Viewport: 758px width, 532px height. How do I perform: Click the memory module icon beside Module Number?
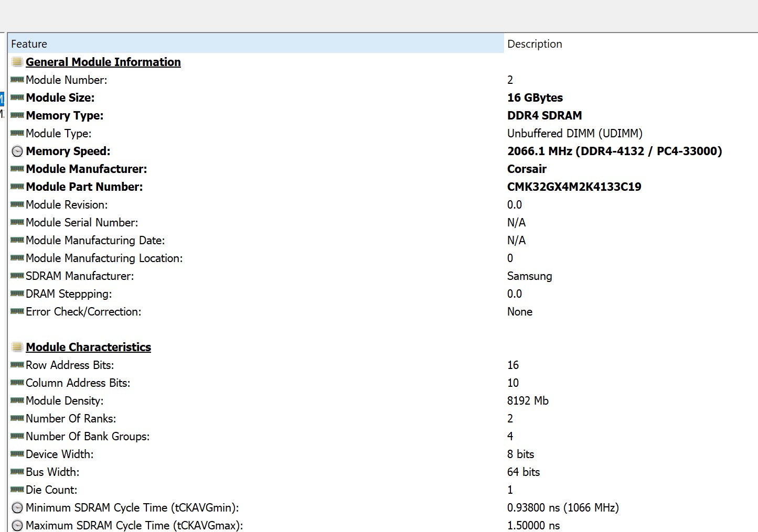[17, 80]
